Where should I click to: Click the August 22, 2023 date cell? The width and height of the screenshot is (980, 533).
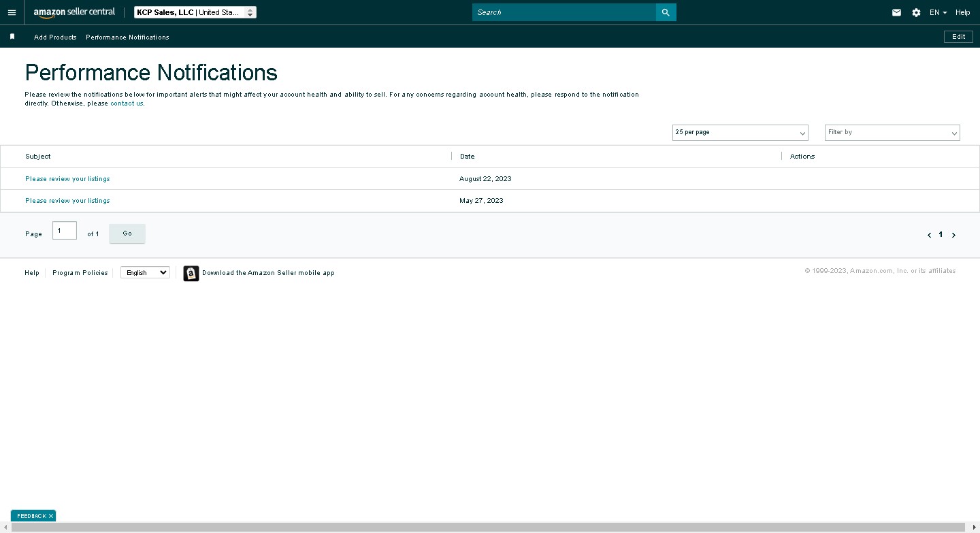click(x=485, y=179)
